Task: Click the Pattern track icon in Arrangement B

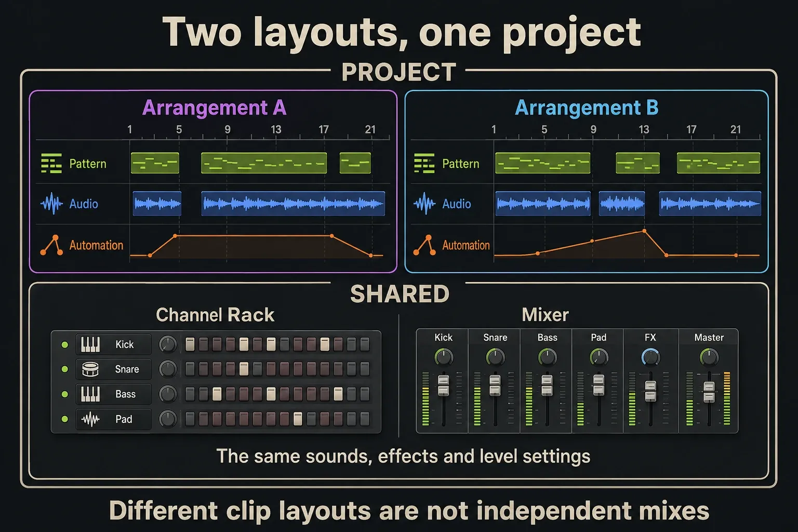Action: [424, 163]
